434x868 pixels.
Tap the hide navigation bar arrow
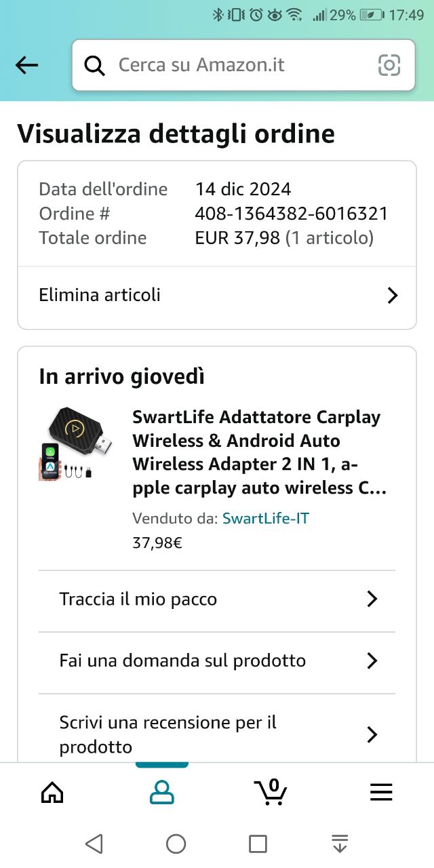tap(340, 844)
